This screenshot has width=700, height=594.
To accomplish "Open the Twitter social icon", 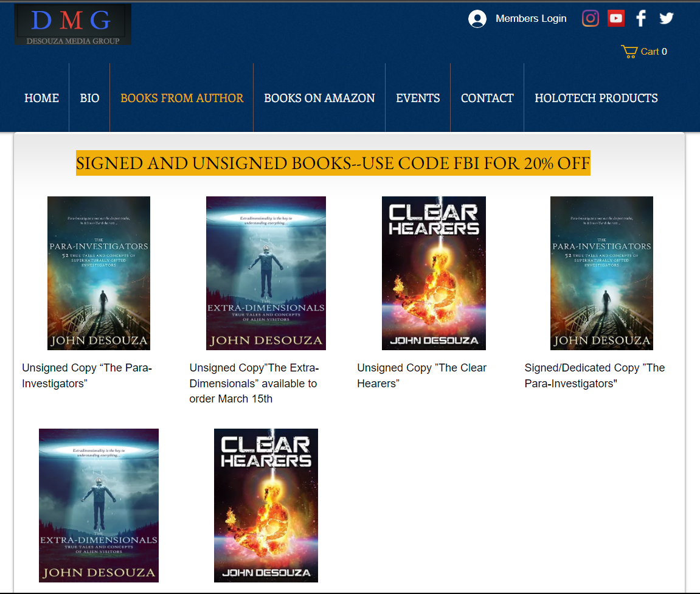I will [667, 18].
